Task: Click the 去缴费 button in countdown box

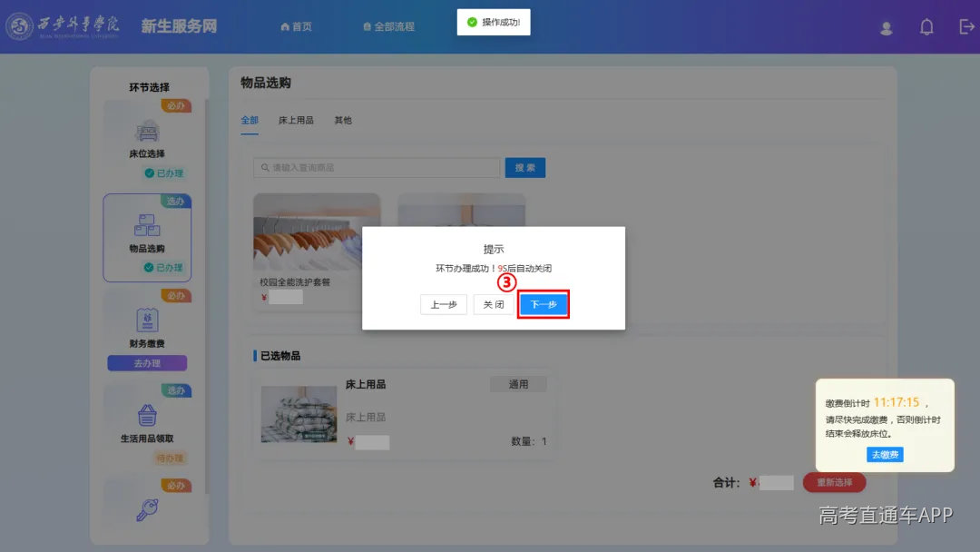Action: tap(885, 455)
